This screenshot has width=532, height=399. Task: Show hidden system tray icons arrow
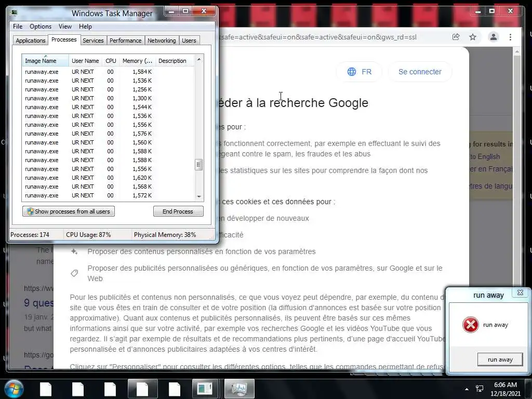[x=467, y=389]
